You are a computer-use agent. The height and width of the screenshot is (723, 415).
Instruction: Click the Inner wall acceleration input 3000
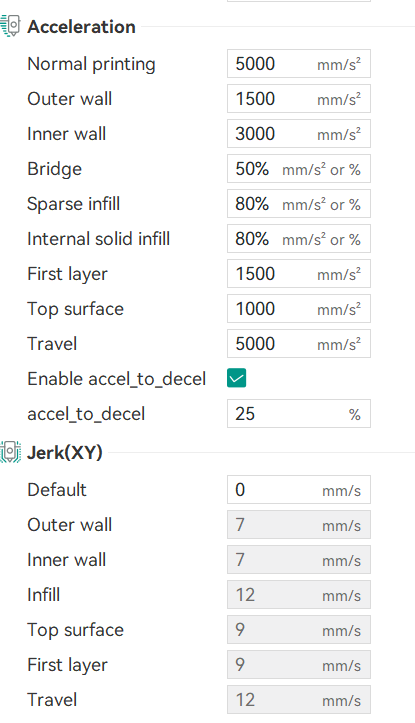pos(299,134)
